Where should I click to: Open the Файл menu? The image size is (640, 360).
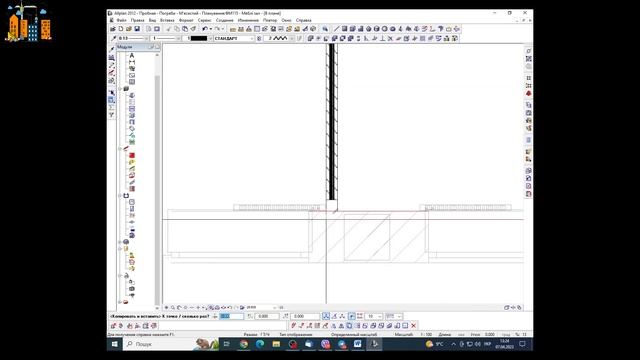pyautogui.click(x=121, y=20)
